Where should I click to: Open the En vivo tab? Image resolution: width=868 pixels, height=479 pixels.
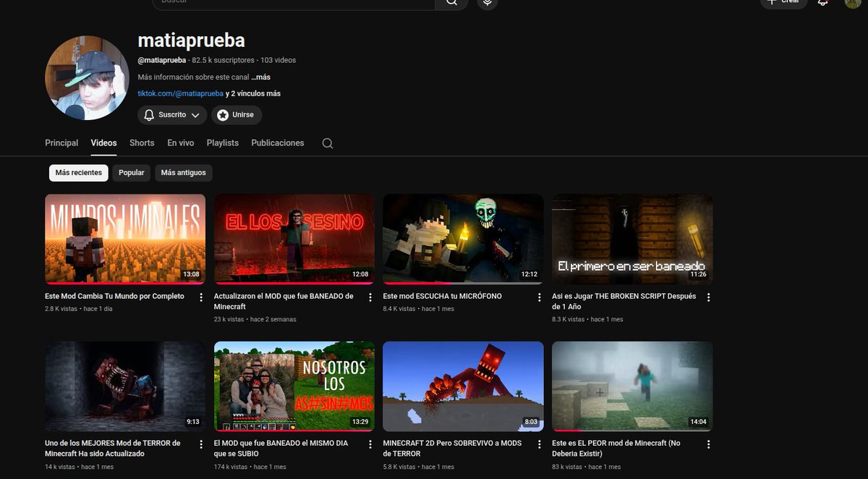(181, 143)
